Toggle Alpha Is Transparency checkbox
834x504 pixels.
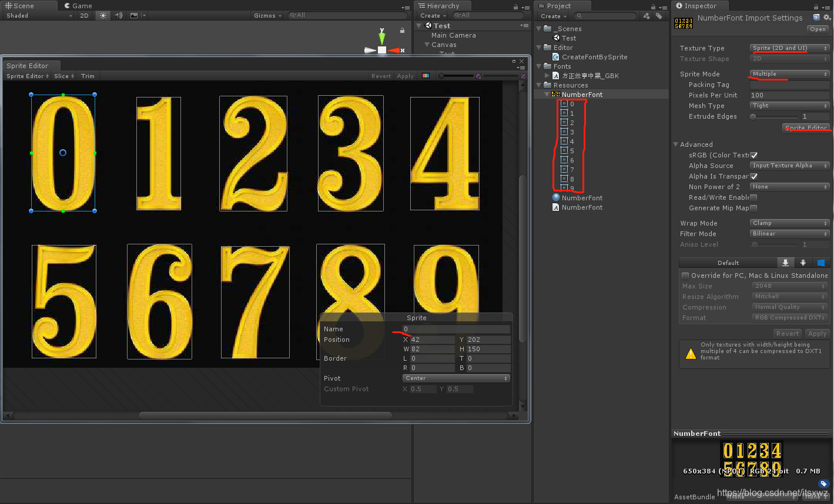[x=753, y=176]
